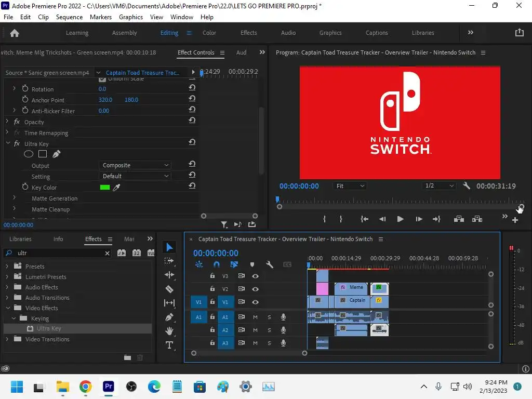Pick Key Color eyedropper
Image resolution: width=532 pixels, height=399 pixels.
116,187
